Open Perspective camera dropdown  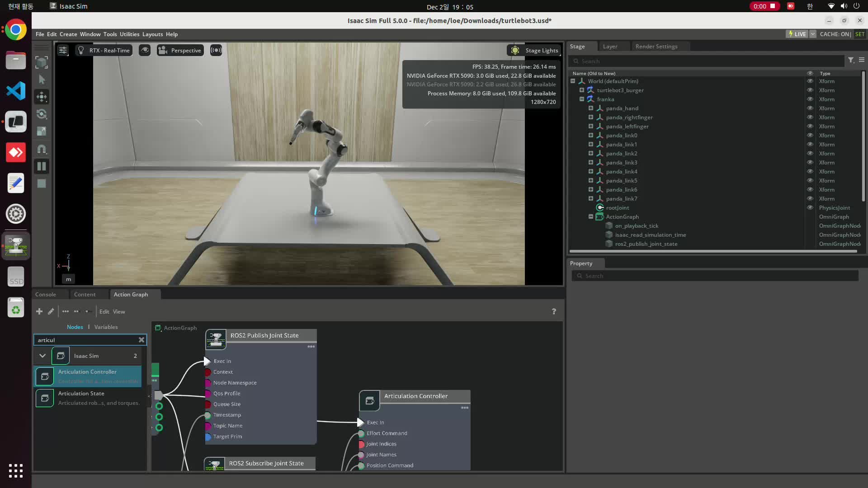180,50
